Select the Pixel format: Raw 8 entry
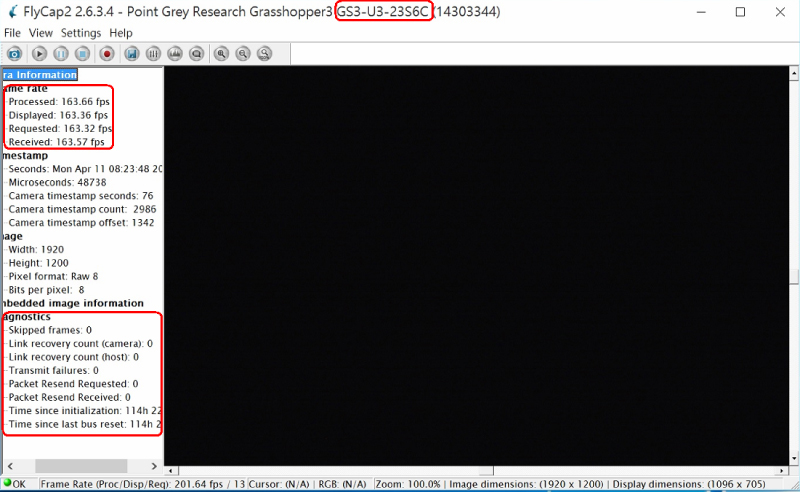Image resolution: width=800 pixels, height=492 pixels. tap(53, 276)
